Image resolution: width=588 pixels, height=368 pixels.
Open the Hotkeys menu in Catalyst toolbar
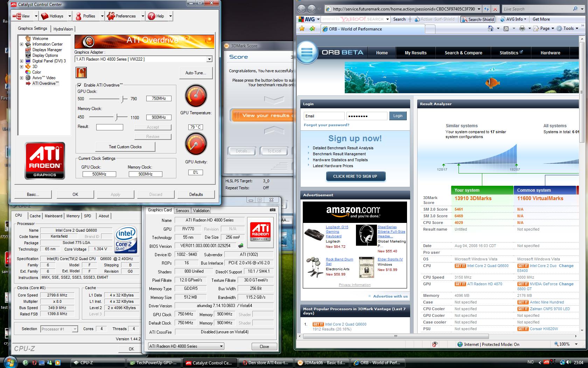pyautogui.click(x=56, y=16)
